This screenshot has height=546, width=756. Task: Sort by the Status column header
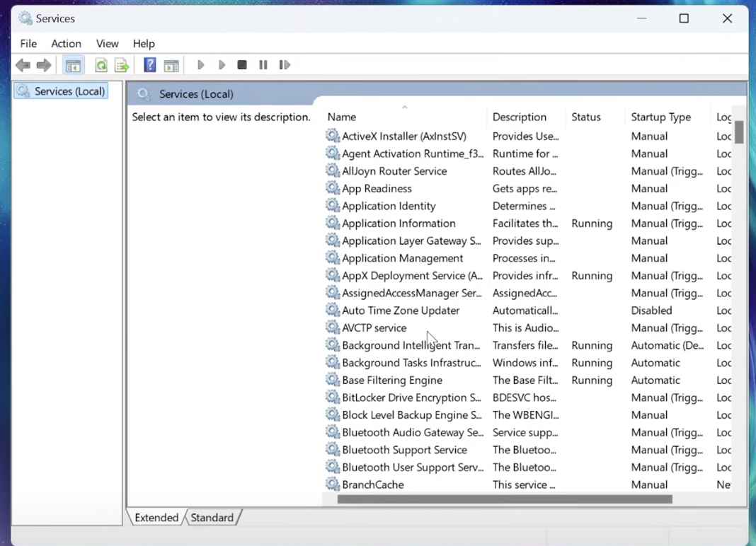pyautogui.click(x=595, y=117)
